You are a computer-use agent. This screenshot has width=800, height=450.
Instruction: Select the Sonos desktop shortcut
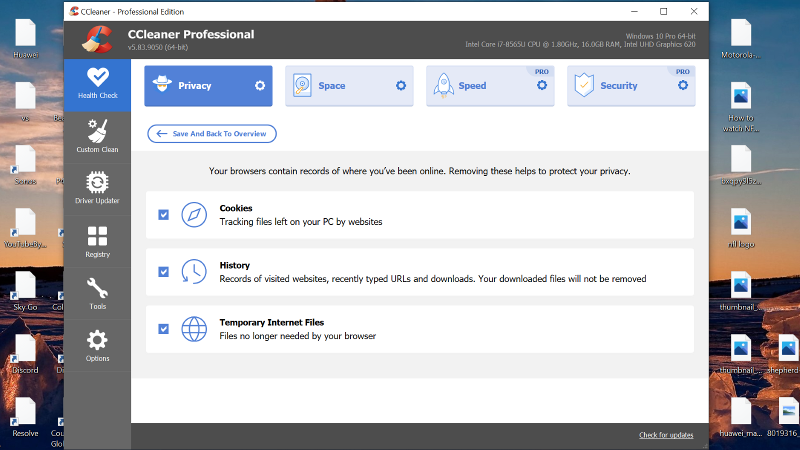coord(26,166)
